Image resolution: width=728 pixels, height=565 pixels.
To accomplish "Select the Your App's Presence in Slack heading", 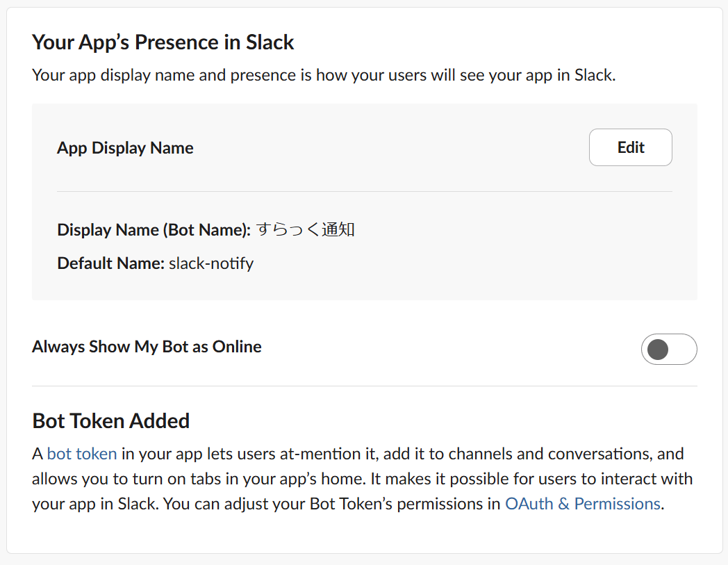I will point(163,42).
